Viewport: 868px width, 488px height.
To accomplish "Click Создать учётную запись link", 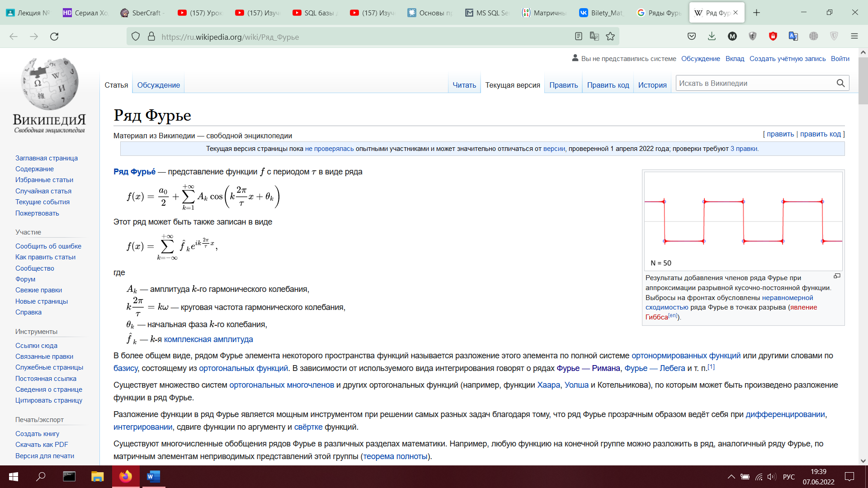I will click(x=788, y=59).
